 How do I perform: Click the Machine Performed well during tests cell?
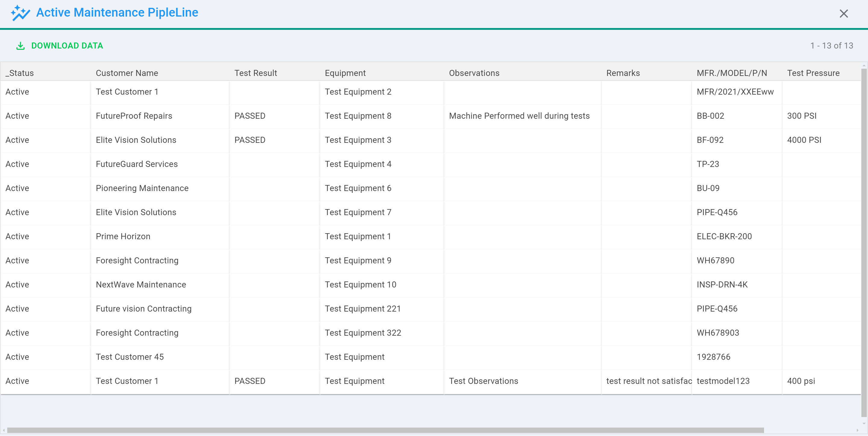tap(523, 116)
